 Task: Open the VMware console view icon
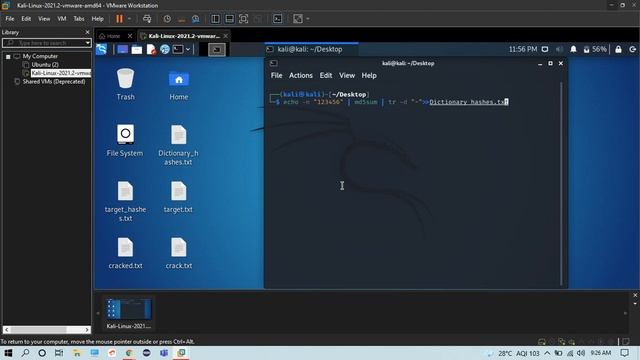pos(278,19)
